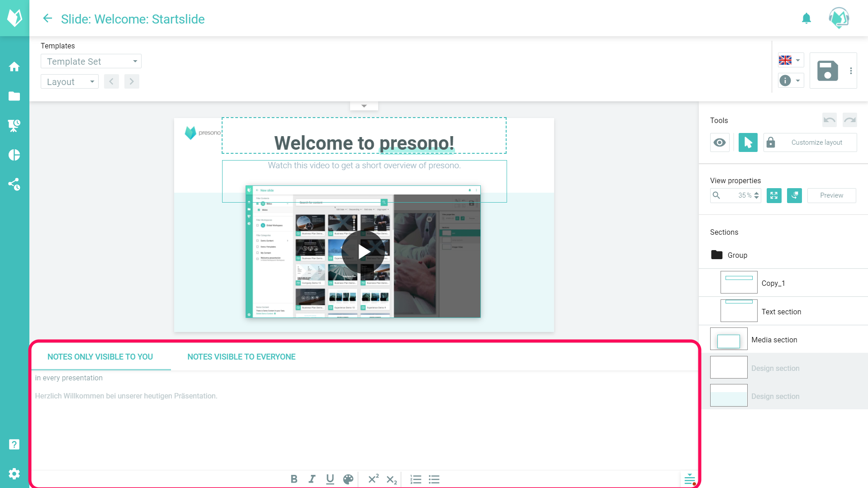
Task: Click the fit-to-screen zoom icon
Action: pyautogui.click(x=774, y=195)
